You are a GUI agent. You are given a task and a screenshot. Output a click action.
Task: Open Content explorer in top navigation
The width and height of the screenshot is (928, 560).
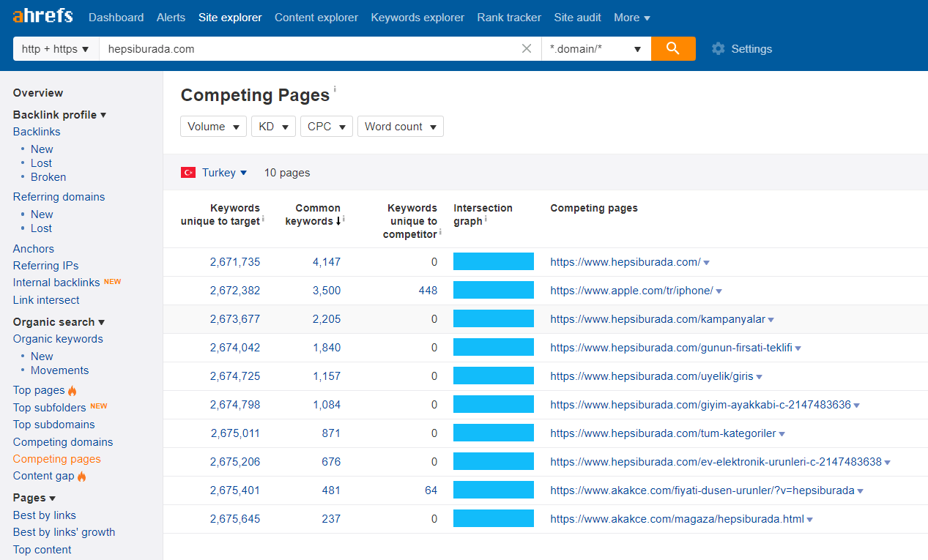tap(316, 18)
